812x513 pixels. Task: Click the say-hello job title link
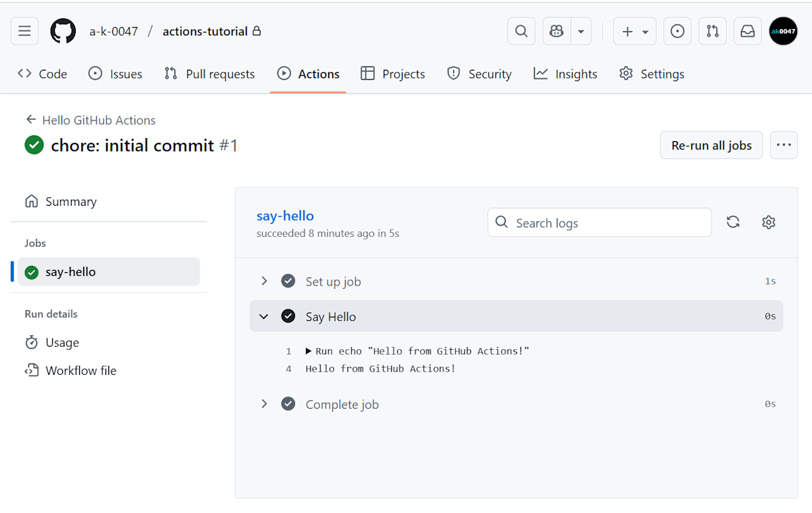(x=285, y=216)
